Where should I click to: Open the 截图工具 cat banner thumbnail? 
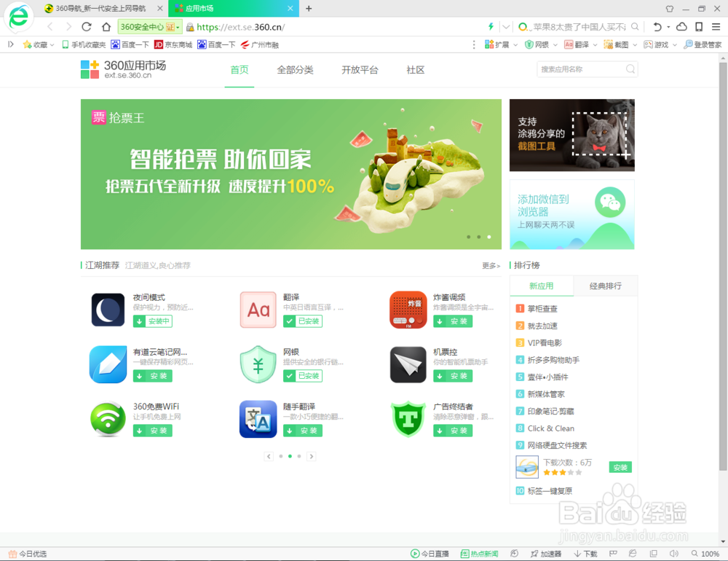point(572,136)
